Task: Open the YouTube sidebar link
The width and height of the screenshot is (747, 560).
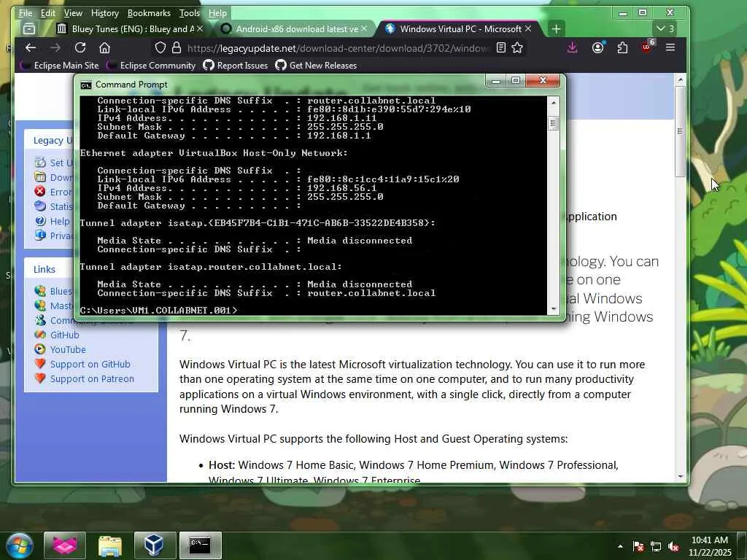Action: [x=68, y=349]
